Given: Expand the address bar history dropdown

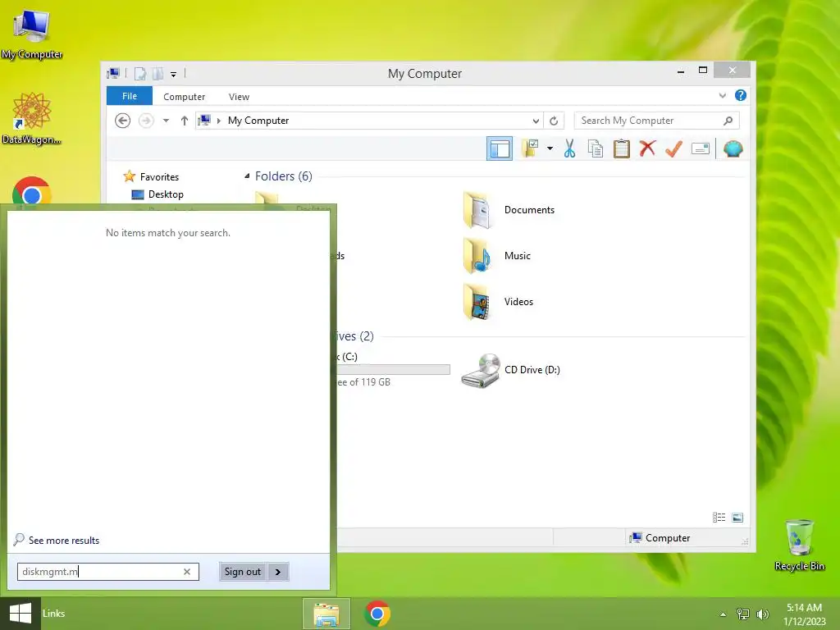Looking at the screenshot, I should pyautogui.click(x=536, y=121).
